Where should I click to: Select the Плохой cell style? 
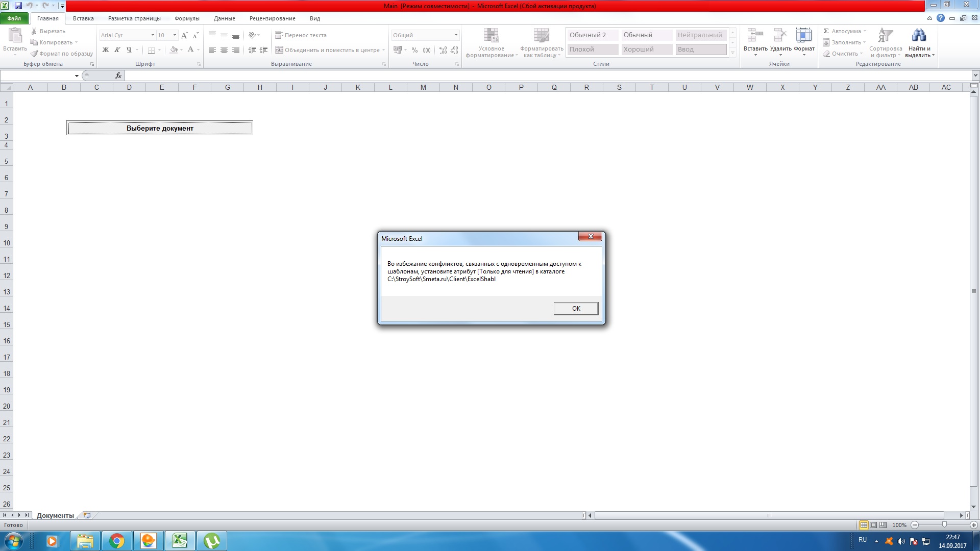click(x=593, y=49)
